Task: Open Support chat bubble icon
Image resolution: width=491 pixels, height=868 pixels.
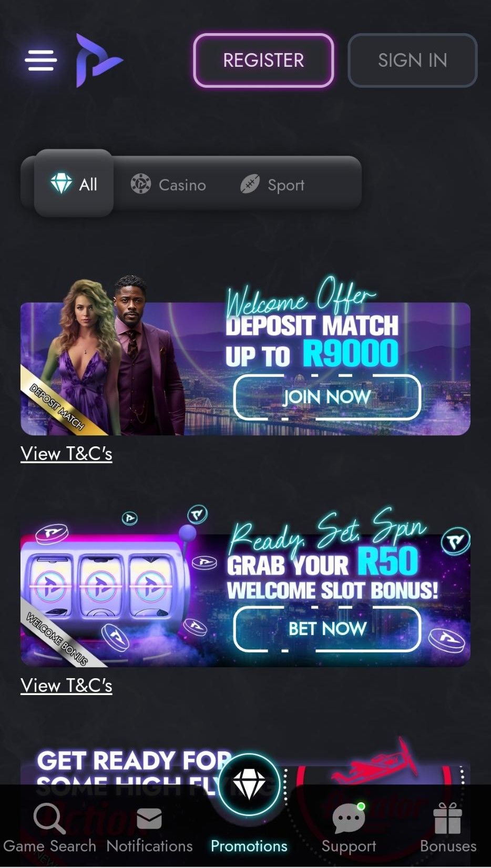Action: 349,818
